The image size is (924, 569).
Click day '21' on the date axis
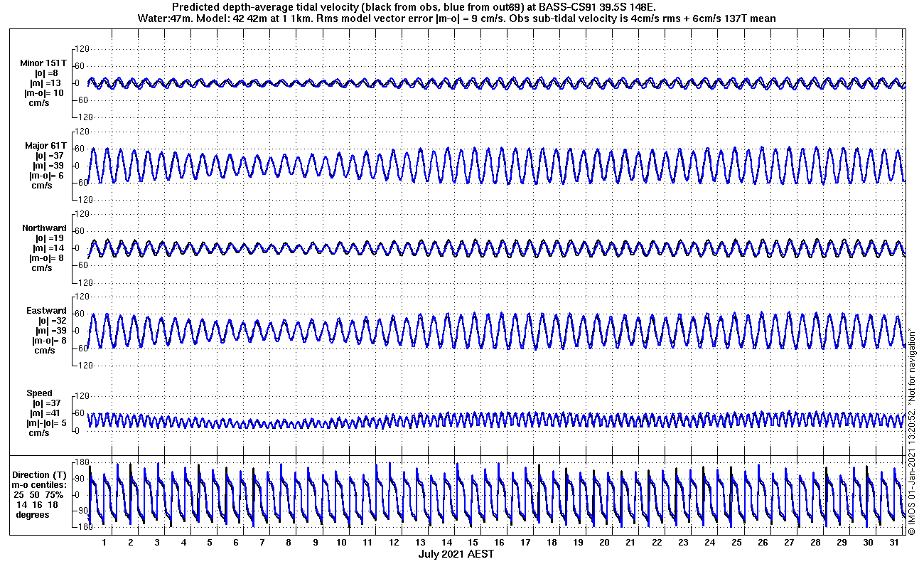pos(630,543)
